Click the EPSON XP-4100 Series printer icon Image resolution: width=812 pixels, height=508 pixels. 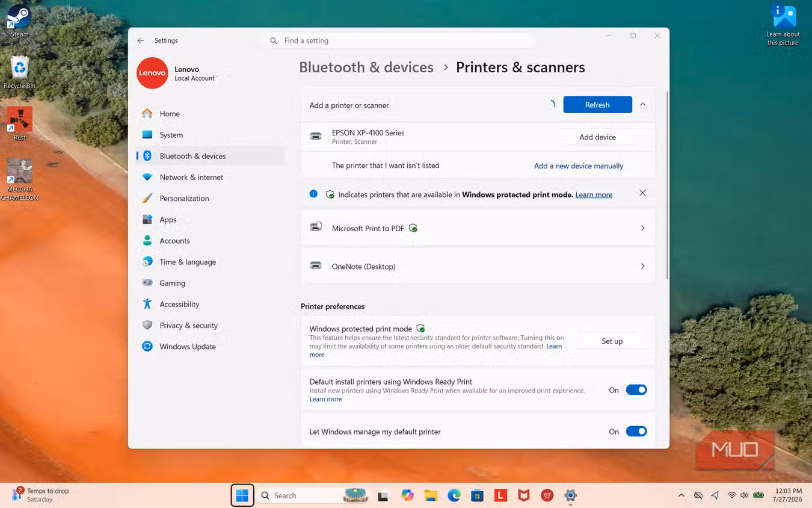[x=316, y=137]
